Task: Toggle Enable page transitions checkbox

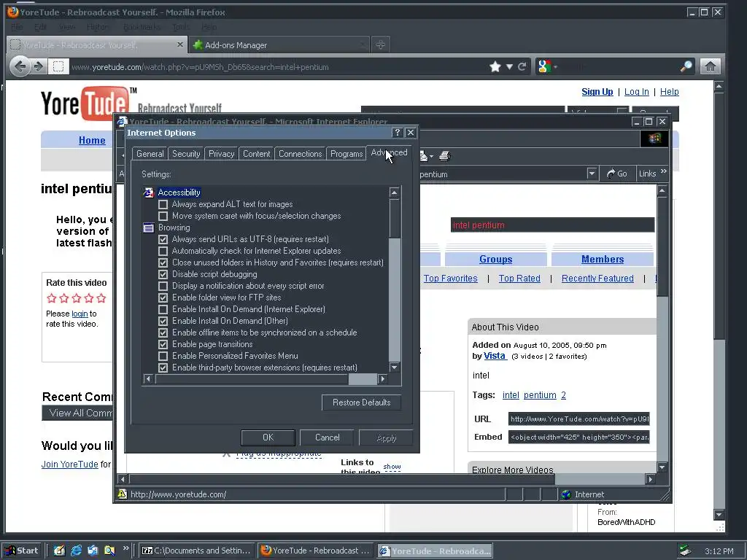Action: tap(163, 344)
